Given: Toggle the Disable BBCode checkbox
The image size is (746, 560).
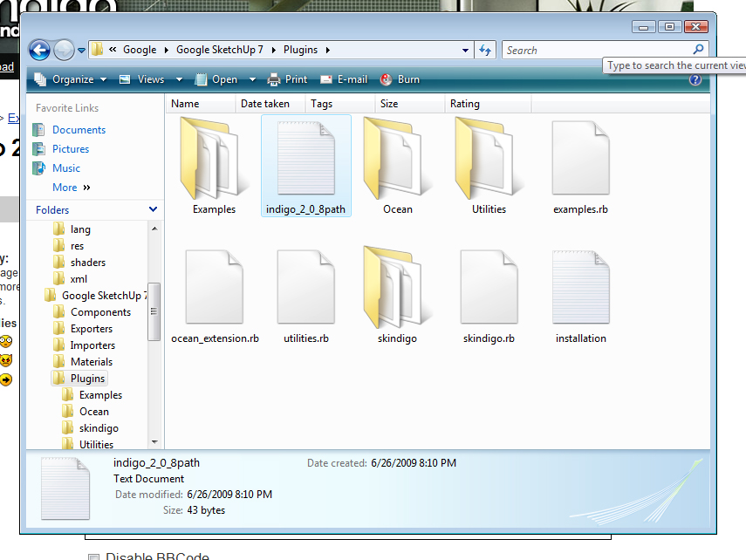Looking at the screenshot, I should click(93, 556).
